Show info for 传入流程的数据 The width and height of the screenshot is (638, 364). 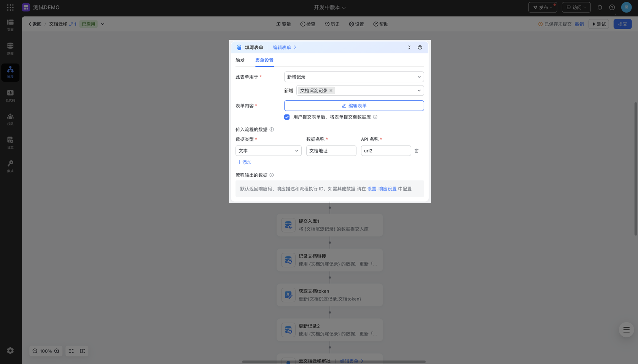[272, 130]
